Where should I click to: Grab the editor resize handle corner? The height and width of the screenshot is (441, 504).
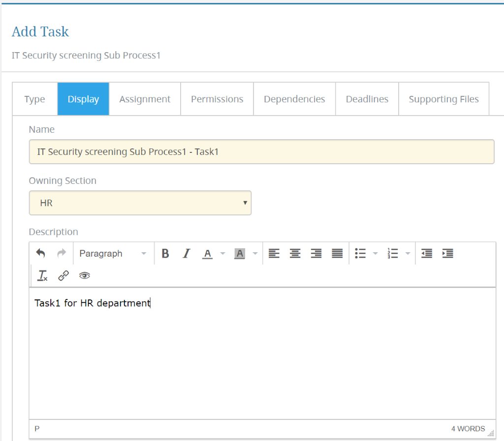click(x=491, y=433)
